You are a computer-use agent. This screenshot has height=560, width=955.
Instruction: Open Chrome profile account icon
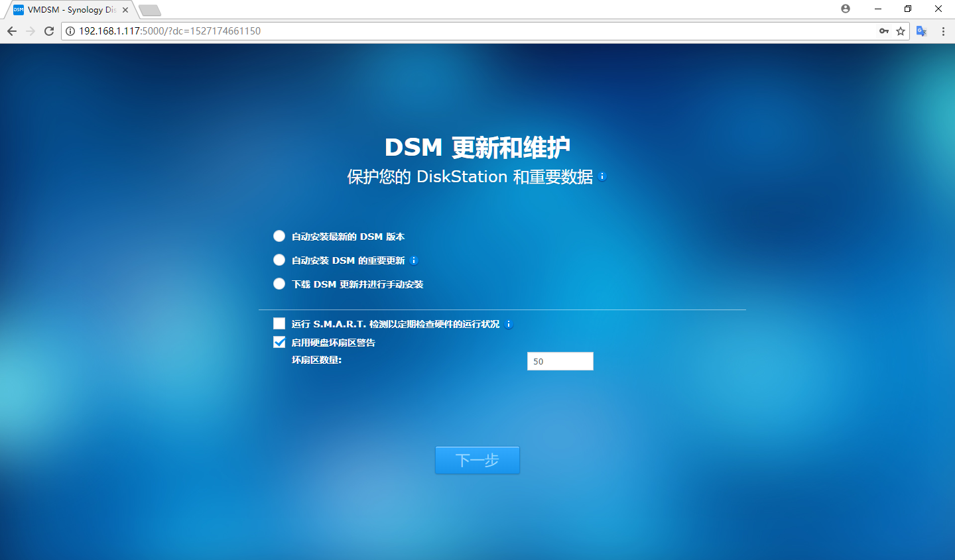846,9
